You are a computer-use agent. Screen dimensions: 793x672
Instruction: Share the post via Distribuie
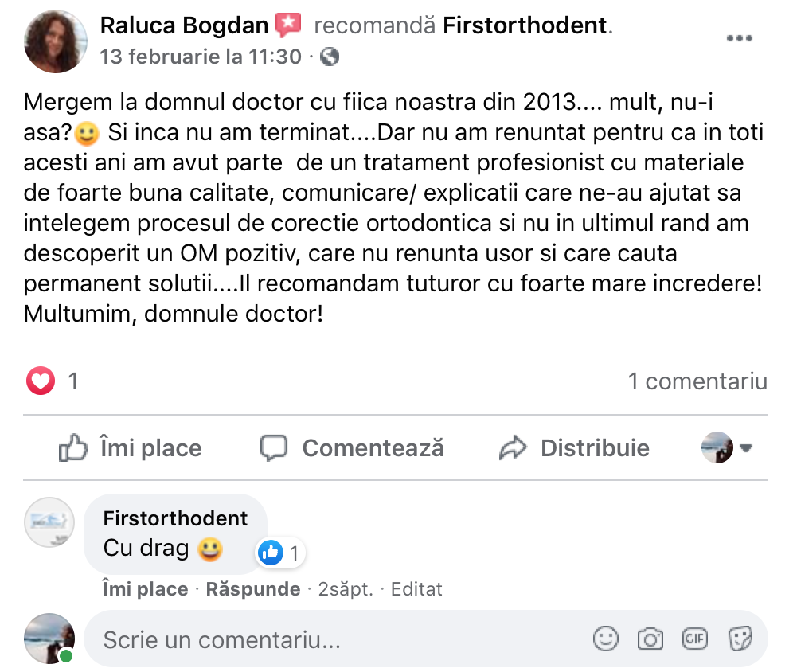pyautogui.click(x=574, y=448)
